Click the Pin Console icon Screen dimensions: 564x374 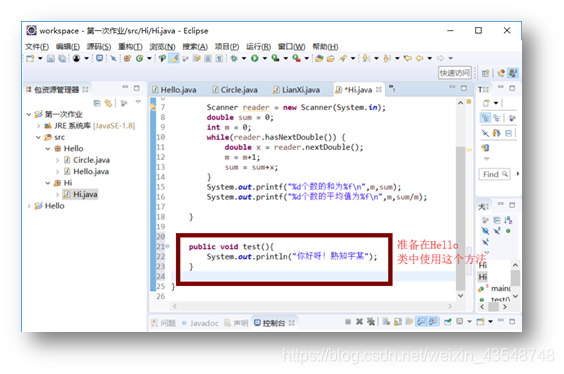tap(447, 321)
